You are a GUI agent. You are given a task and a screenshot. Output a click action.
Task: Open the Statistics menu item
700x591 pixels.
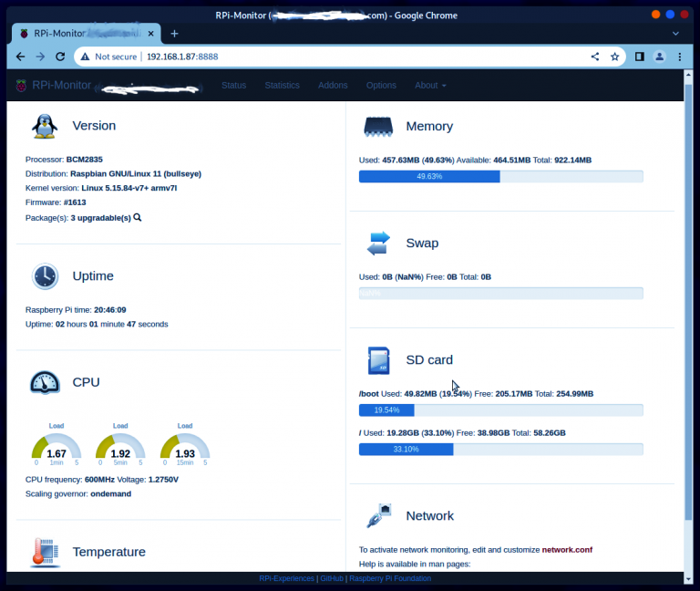[x=283, y=86]
